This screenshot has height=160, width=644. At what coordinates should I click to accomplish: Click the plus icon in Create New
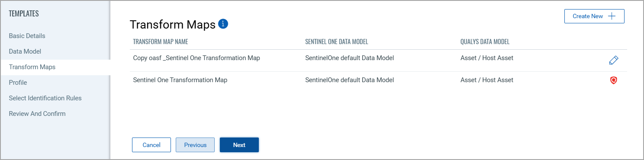pyautogui.click(x=612, y=16)
